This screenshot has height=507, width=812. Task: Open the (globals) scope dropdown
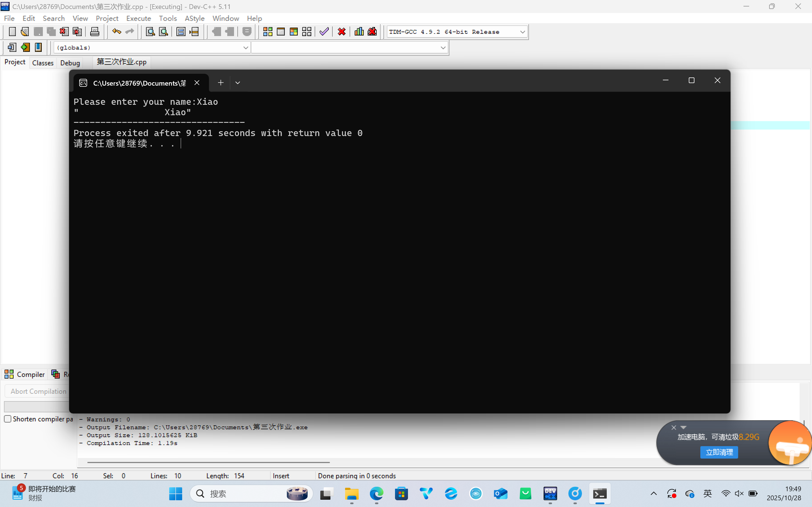click(245, 48)
